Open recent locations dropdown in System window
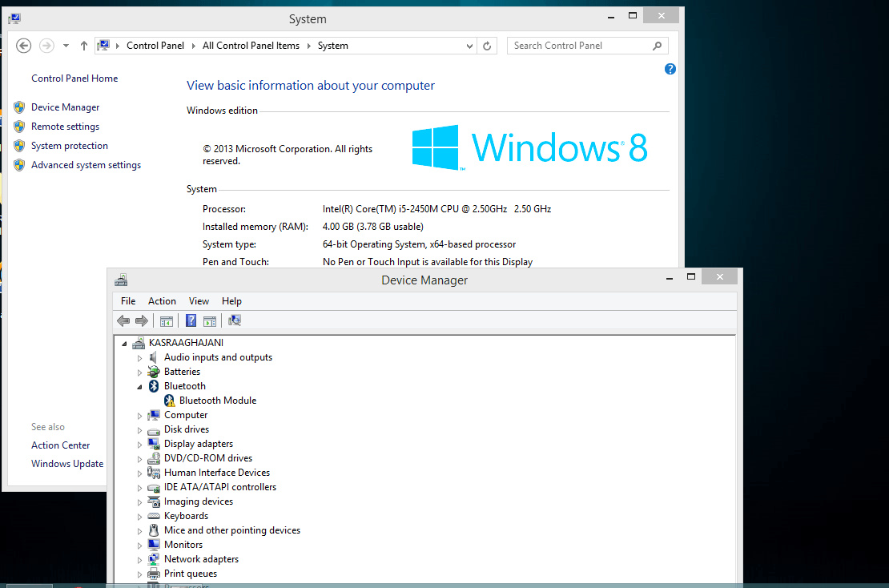The height and width of the screenshot is (588, 889). [66, 46]
